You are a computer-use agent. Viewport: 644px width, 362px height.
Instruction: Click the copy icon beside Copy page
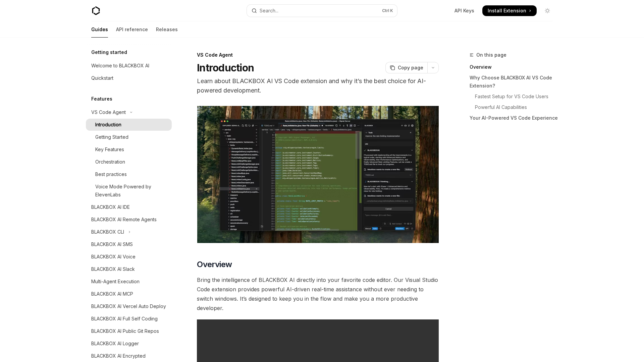(392, 68)
